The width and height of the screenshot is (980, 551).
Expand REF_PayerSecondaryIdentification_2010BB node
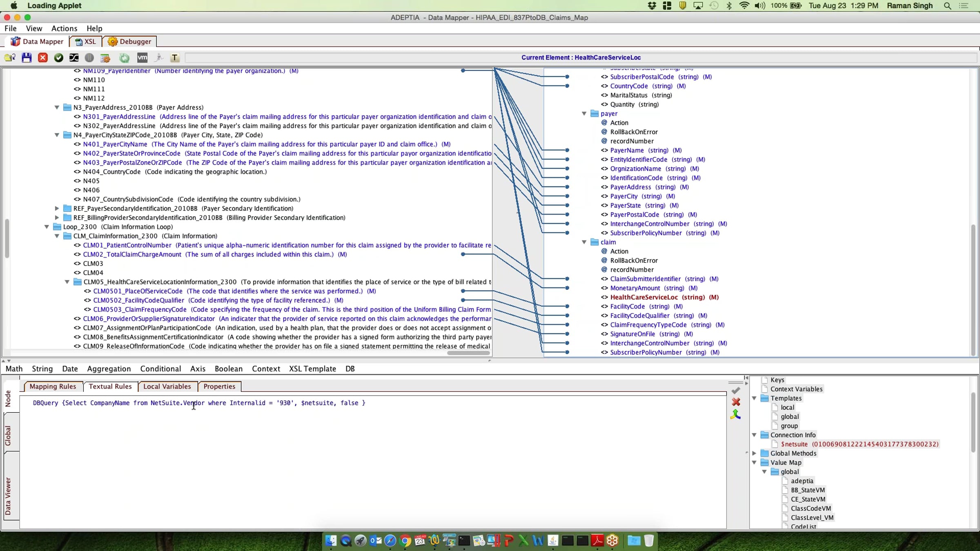pos(57,209)
